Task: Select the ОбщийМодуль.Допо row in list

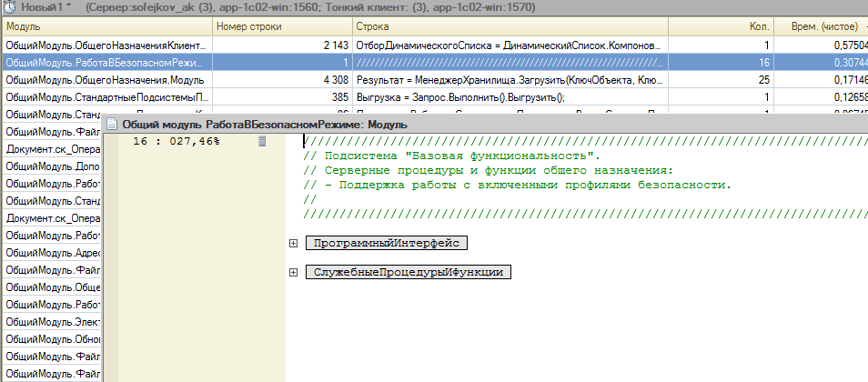Action: coord(53,166)
